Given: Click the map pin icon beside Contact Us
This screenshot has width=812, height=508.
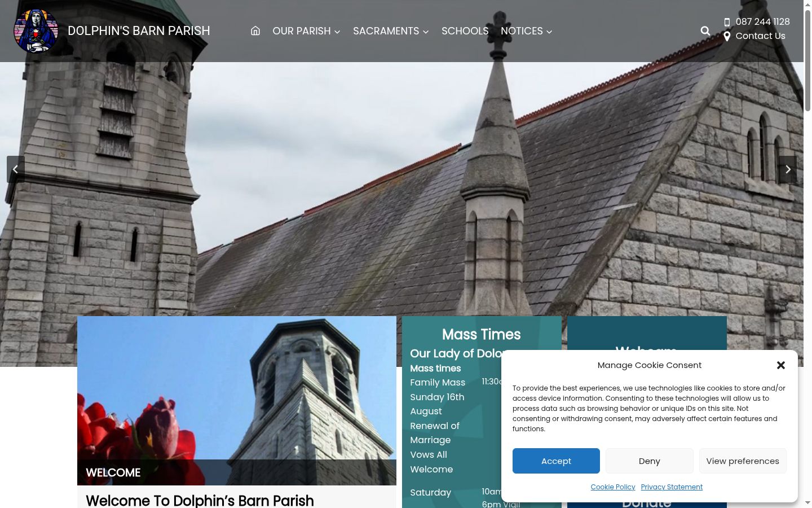Looking at the screenshot, I should click(727, 36).
